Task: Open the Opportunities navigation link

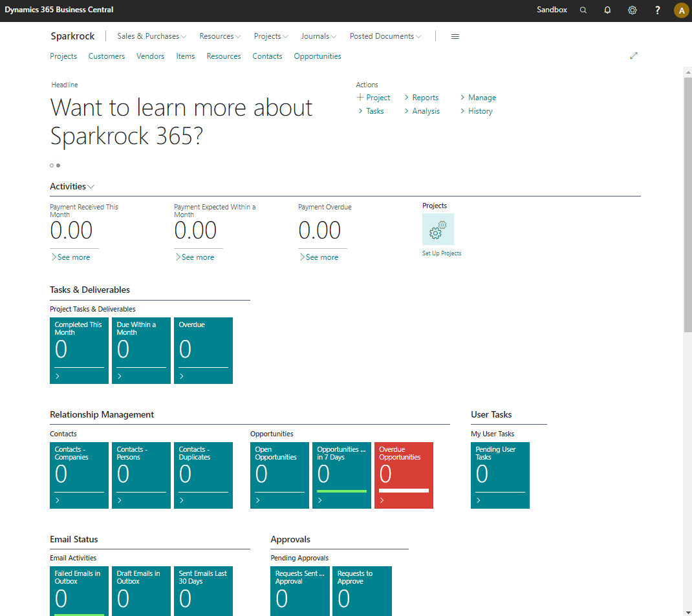Action: (x=318, y=56)
